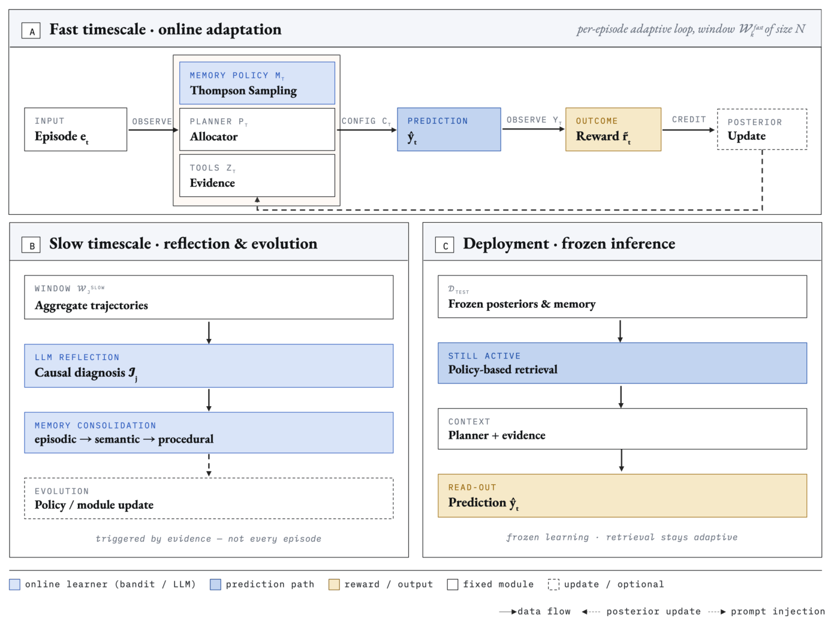Click the OBSERVE Y arrow label
840x630 pixels.
[x=534, y=121]
